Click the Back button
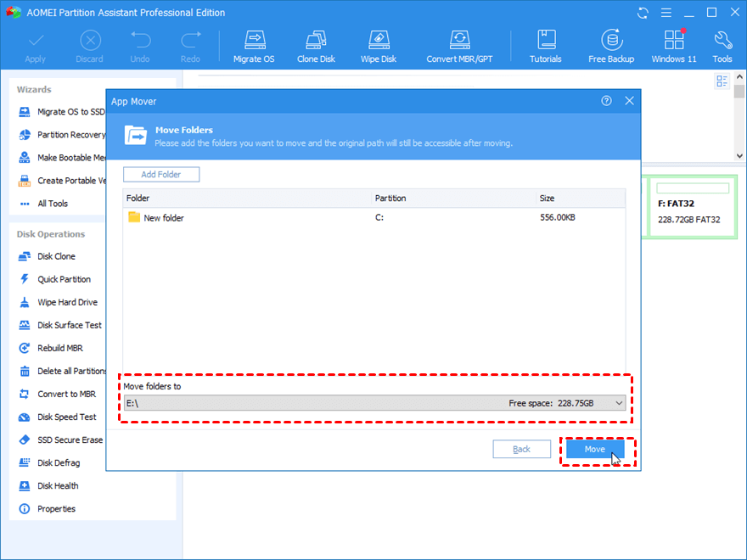 [522, 449]
